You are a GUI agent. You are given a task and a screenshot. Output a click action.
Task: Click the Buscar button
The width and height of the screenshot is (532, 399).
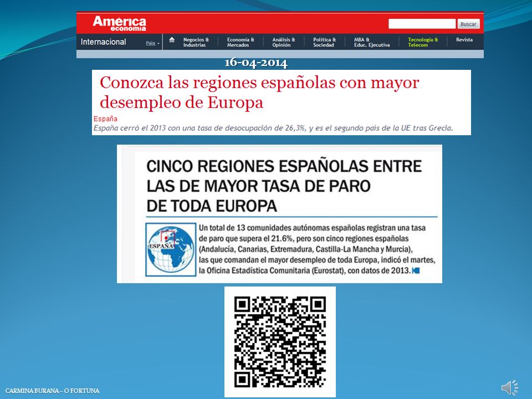pos(468,24)
